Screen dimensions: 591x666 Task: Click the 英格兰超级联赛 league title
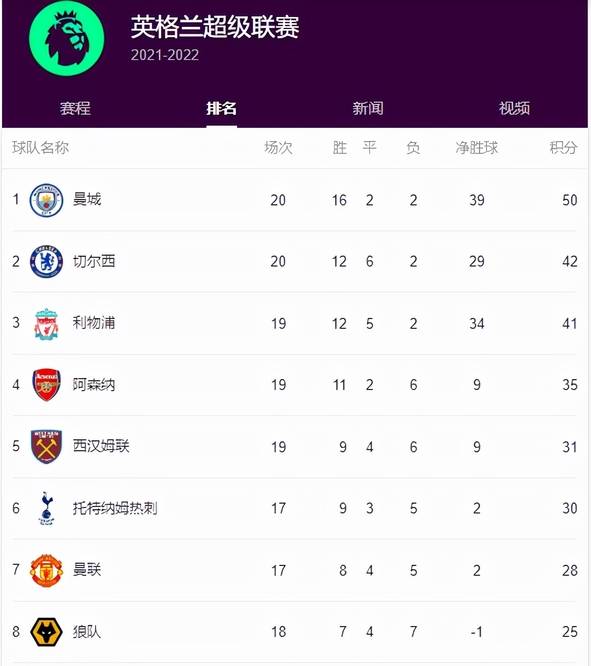[x=215, y=27]
